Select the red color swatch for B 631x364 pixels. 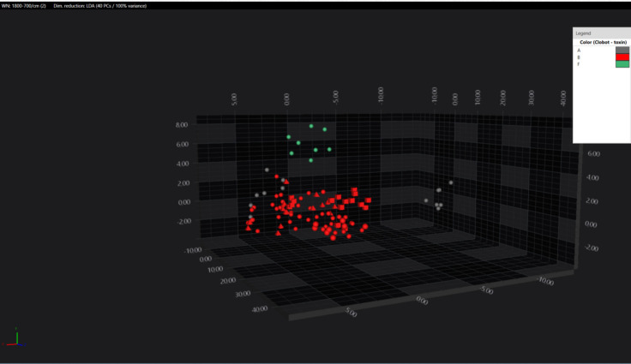(622, 57)
